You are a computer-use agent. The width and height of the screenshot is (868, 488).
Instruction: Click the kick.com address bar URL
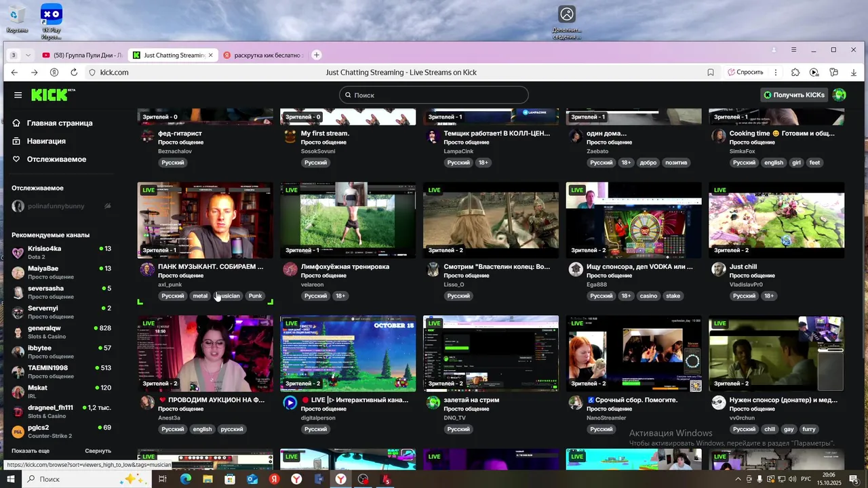pos(114,73)
